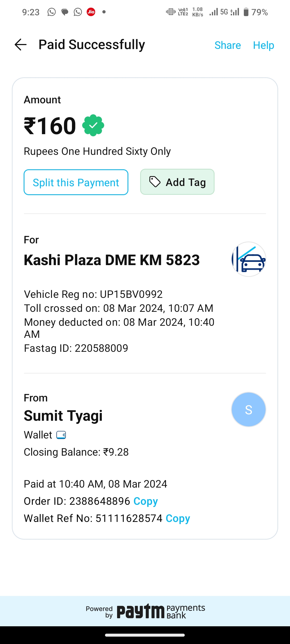Tap the chat bubble notification icon
The height and width of the screenshot is (644, 290).
pyautogui.click(x=65, y=12)
